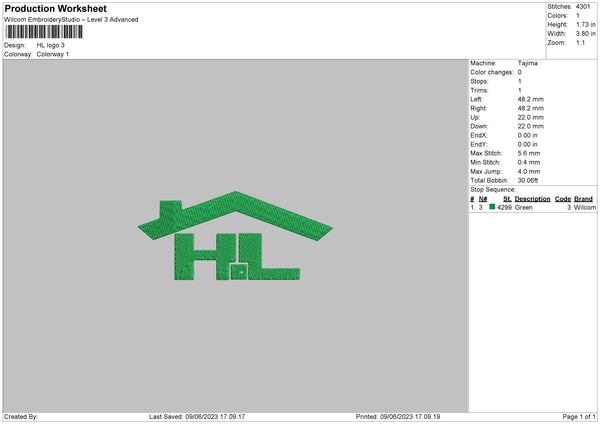The width and height of the screenshot is (600, 424).
Task: Click the design name 'HL logo 3'
Action: click(51, 45)
